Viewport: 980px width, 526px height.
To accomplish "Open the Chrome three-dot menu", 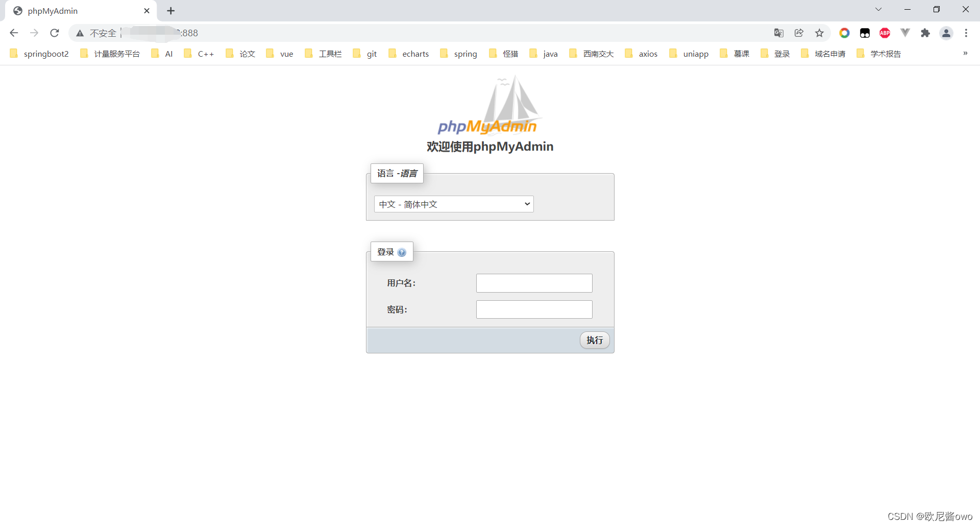I will (966, 33).
